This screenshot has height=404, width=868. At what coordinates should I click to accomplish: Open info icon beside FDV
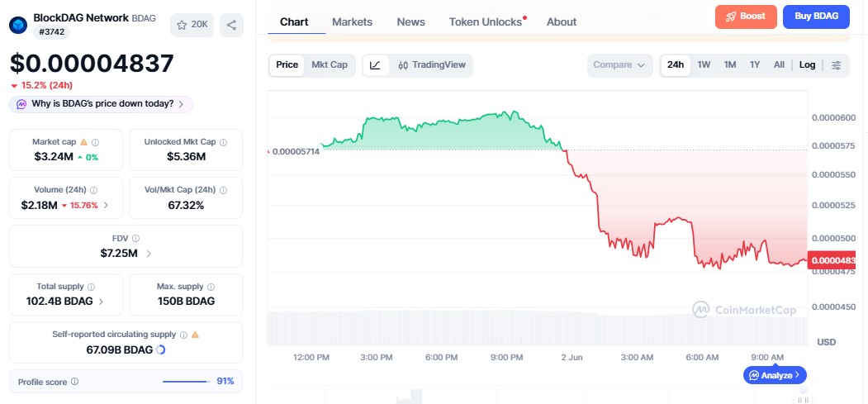click(x=135, y=239)
